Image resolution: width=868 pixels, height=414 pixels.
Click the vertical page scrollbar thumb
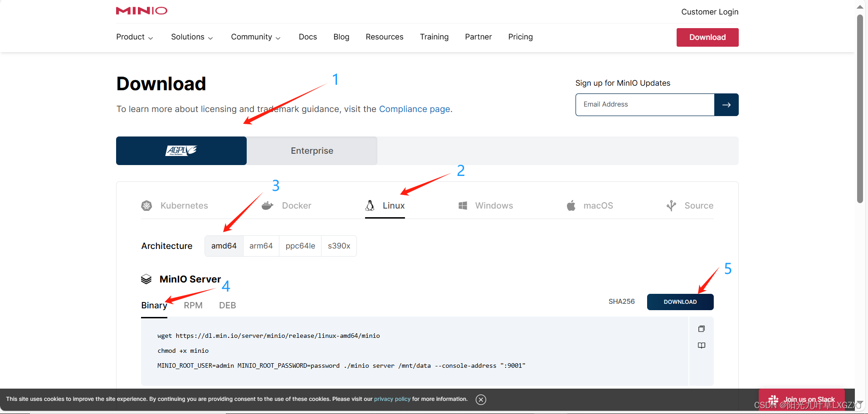pyautogui.click(x=860, y=109)
